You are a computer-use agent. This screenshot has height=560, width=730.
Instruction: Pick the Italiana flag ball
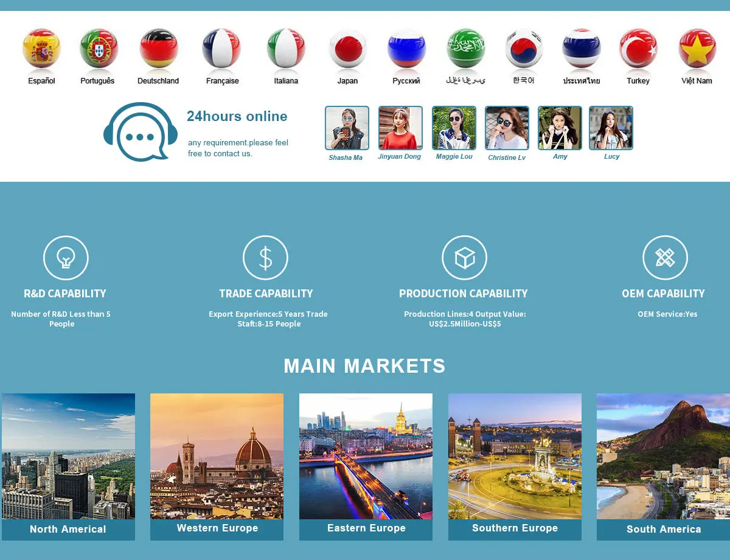286,48
